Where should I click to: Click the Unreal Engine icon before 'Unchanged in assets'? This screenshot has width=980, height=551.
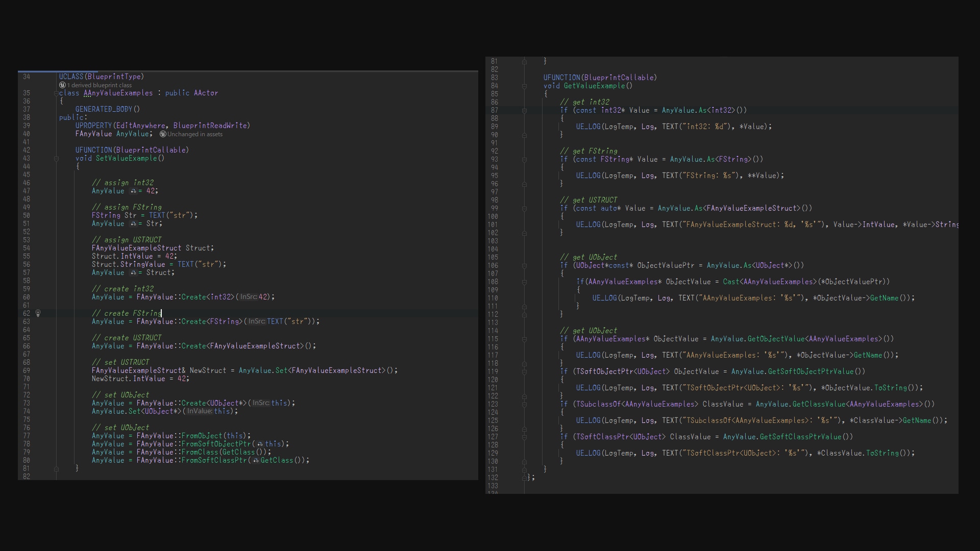[x=162, y=134]
